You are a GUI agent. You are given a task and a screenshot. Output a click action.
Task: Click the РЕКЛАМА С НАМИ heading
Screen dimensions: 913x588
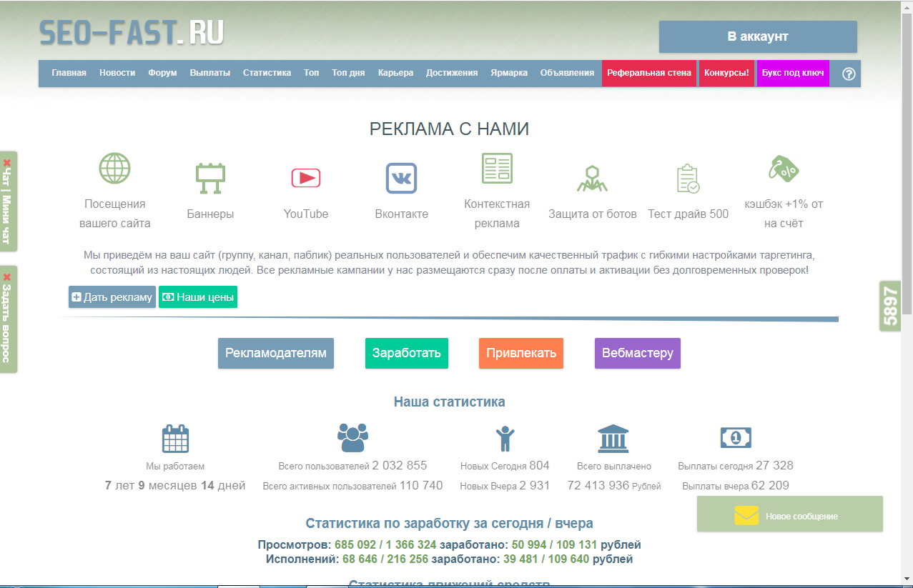click(x=449, y=129)
